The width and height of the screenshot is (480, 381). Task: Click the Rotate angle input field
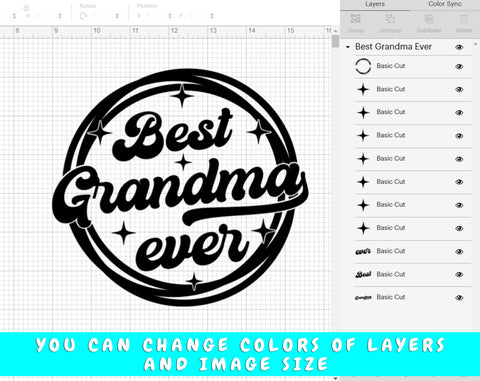[102, 16]
